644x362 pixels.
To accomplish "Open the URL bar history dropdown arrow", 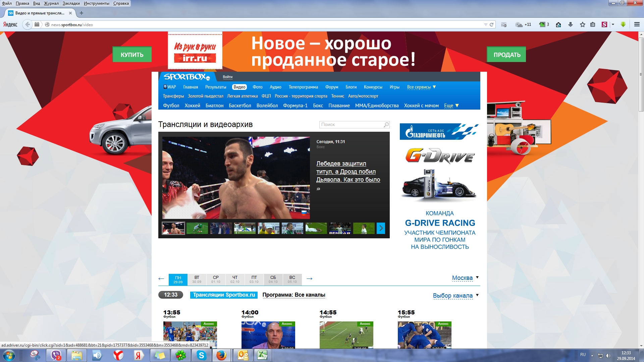I will pyautogui.click(x=485, y=24).
